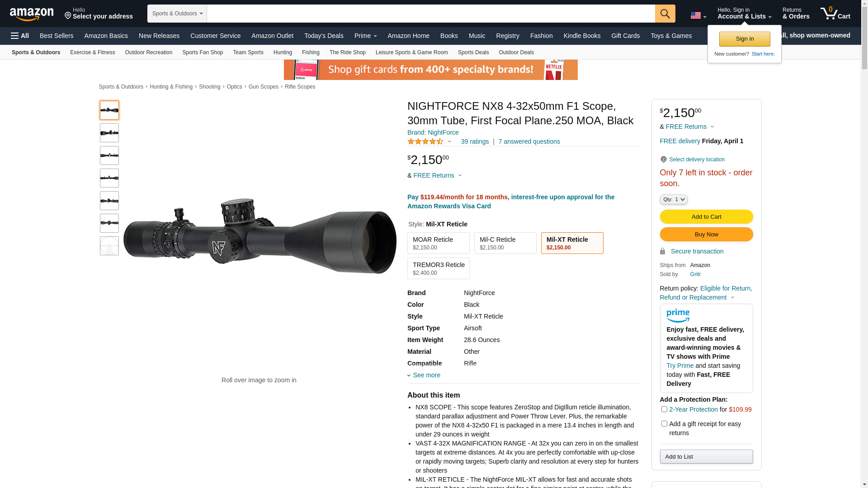Viewport: 868px width, 488px height.
Task: Check the 2-Year Protection checkbox
Action: [664, 409]
